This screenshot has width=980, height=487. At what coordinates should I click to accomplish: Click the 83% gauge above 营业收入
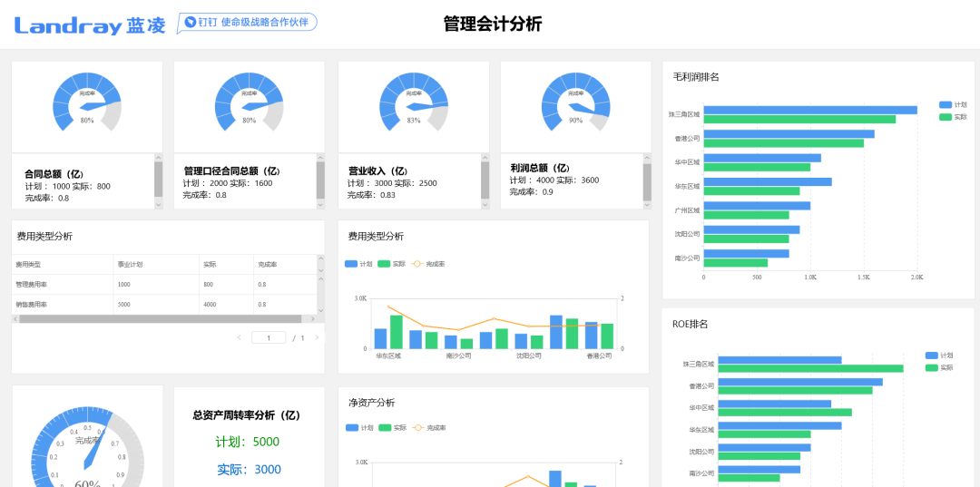click(414, 102)
